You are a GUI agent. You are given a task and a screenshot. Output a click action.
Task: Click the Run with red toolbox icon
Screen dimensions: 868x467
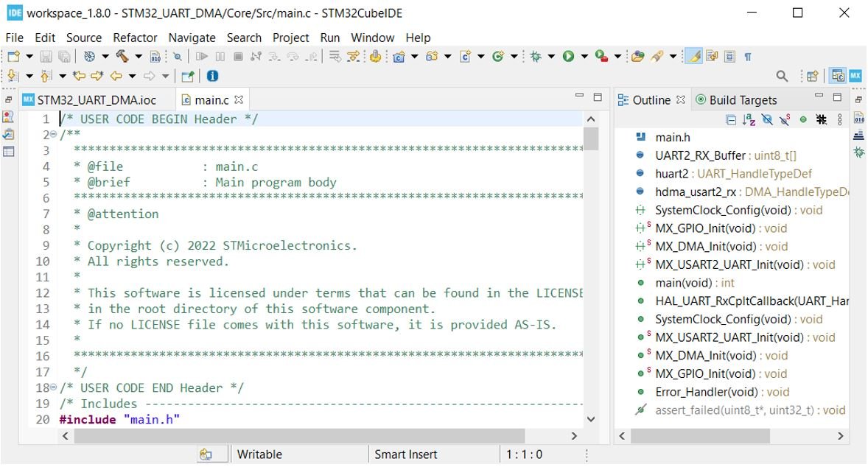click(x=601, y=57)
